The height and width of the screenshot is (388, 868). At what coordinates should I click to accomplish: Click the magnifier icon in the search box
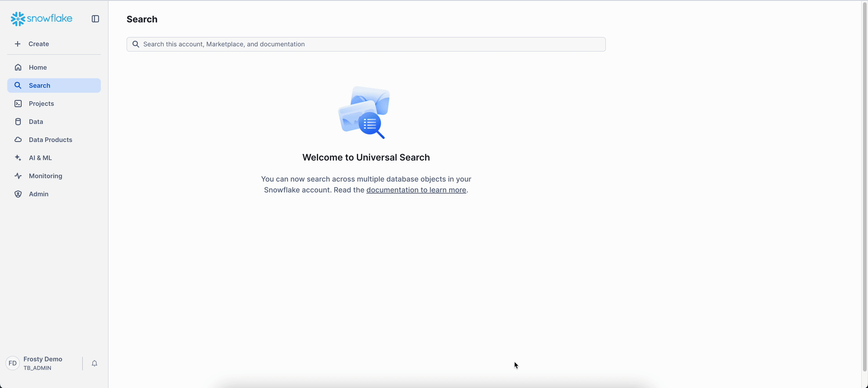click(x=136, y=44)
